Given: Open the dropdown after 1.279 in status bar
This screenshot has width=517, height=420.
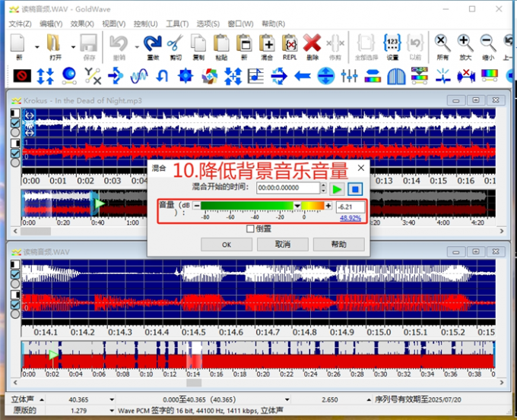Looking at the screenshot, I should (112, 411).
